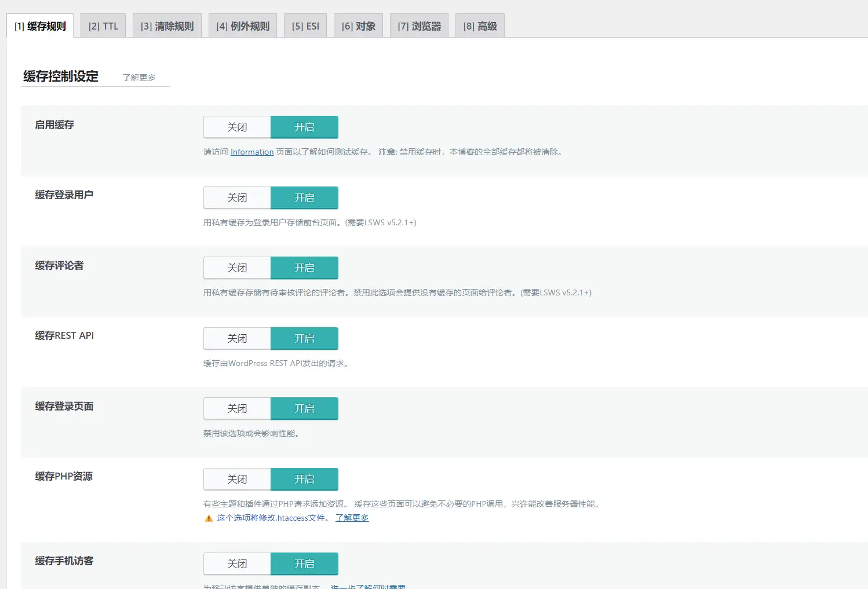Switch to the [6] 对象 tab

pyautogui.click(x=358, y=26)
